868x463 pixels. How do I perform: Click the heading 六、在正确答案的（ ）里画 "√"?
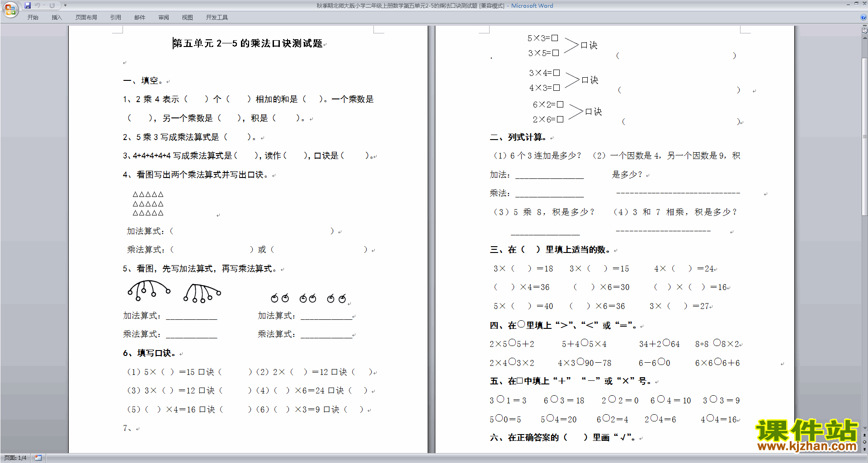(x=563, y=437)
